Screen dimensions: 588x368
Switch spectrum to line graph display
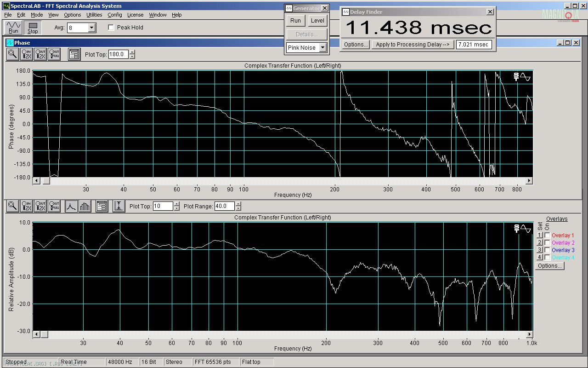click(x=71, y=206)
